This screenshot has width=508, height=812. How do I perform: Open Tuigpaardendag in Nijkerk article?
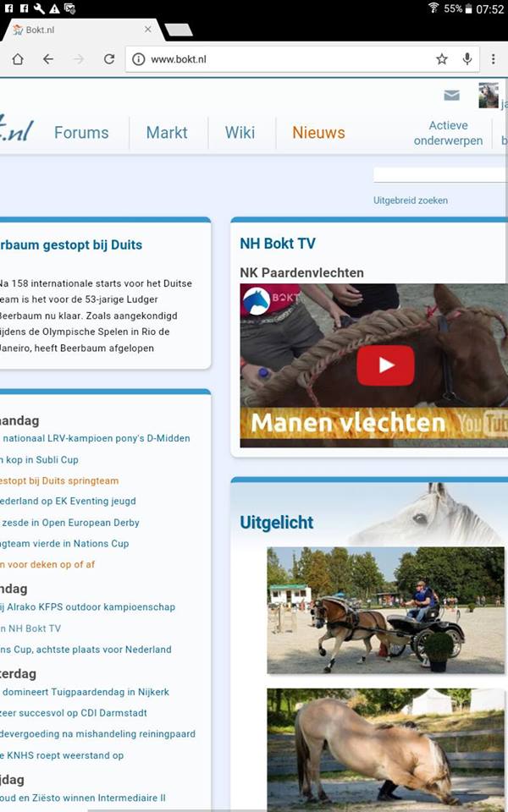pos(85,692)
